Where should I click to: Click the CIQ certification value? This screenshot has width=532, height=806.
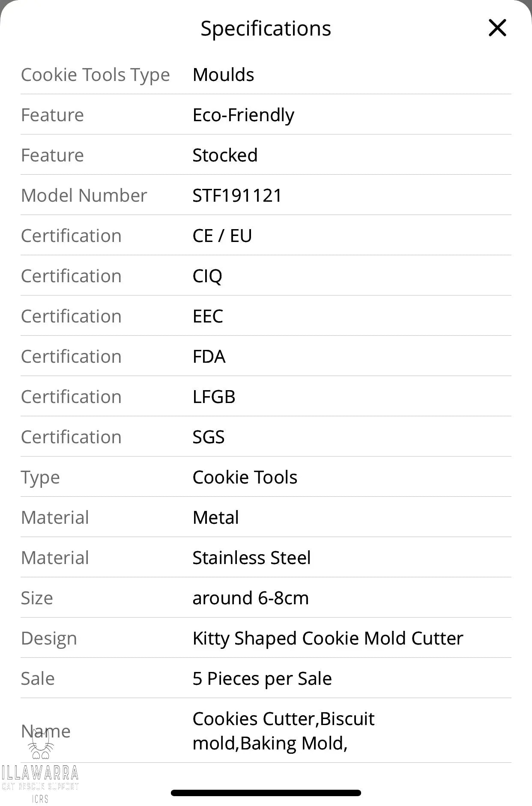coord(207,276)
